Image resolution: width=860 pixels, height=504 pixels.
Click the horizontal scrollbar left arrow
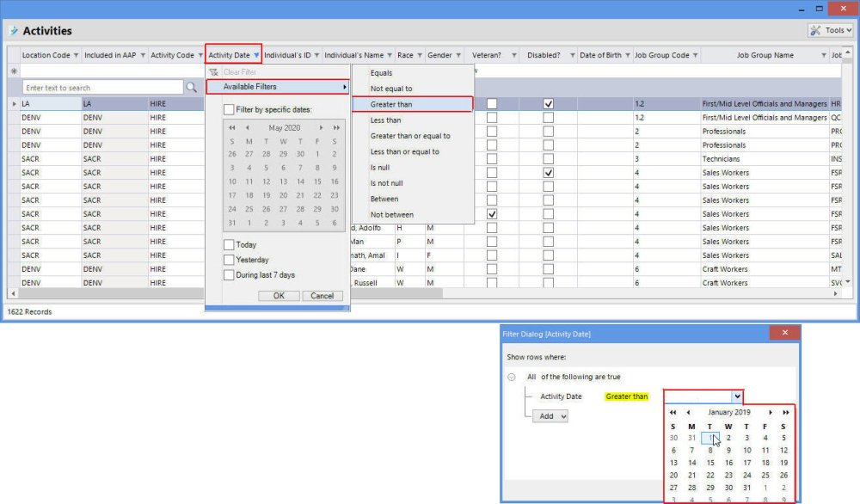click(x=13, y=294)
